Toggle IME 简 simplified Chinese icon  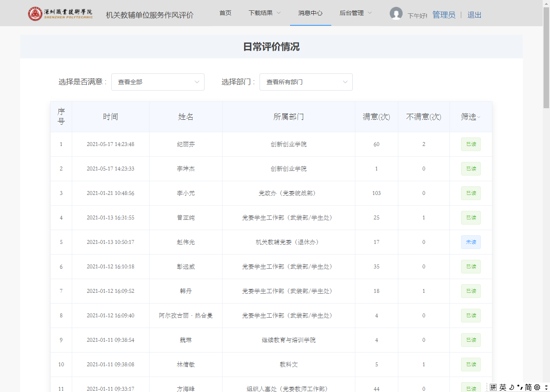[529, 387]
